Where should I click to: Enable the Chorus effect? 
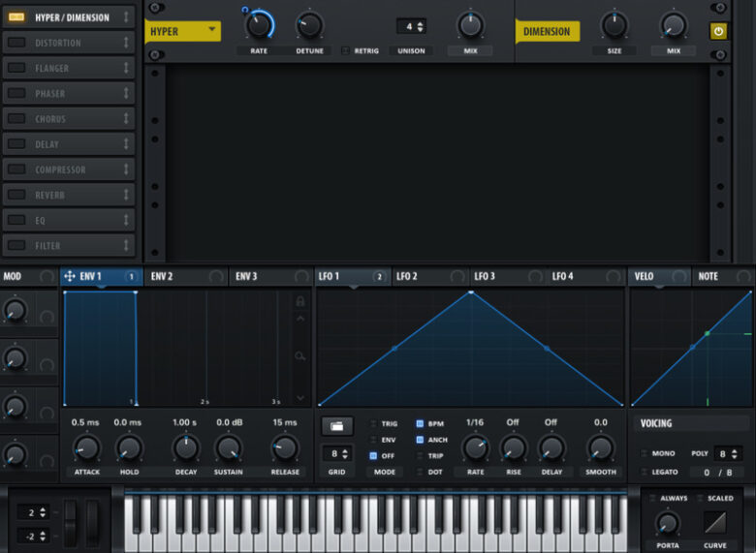[x=16, y=118]
